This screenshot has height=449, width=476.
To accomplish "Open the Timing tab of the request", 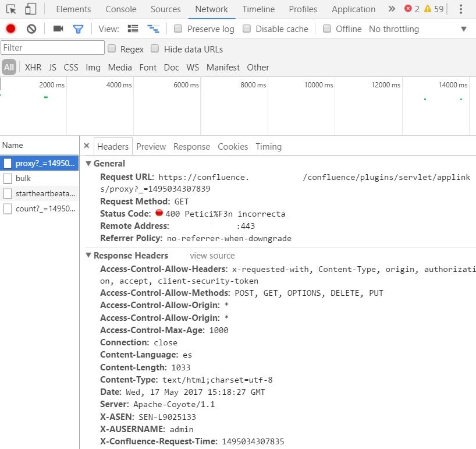I will point(268,146).
